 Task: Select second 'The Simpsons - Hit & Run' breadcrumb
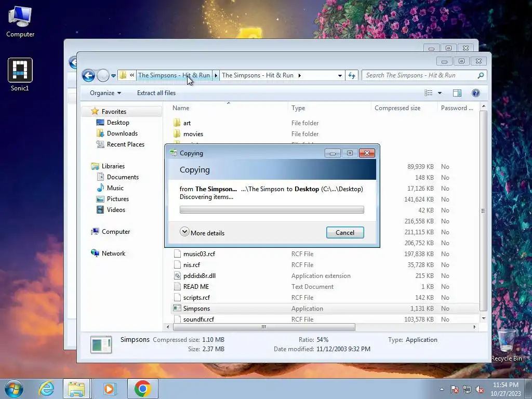258,75
